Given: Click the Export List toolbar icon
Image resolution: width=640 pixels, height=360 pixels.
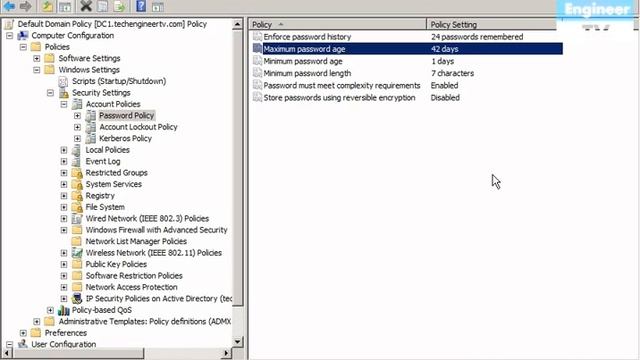Looking at the screenshot, I should 119,6.
